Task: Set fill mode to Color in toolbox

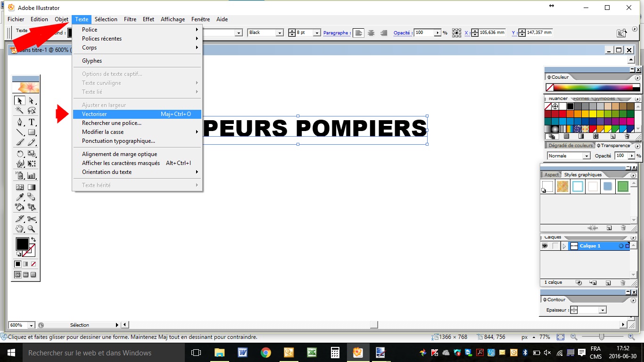Action: (x=17, y=264)
